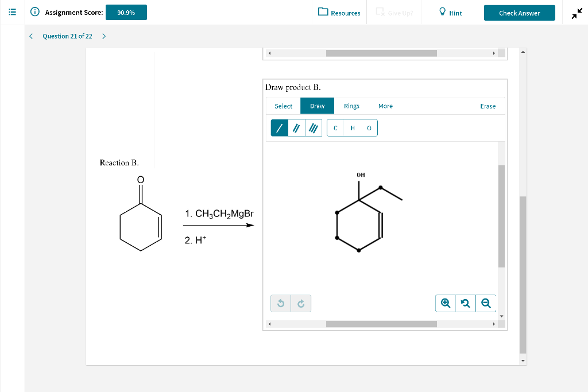This screenshot has width=588, height=392.
Task: Click the undo icon in the sketcher
Action: pos(280,303)
